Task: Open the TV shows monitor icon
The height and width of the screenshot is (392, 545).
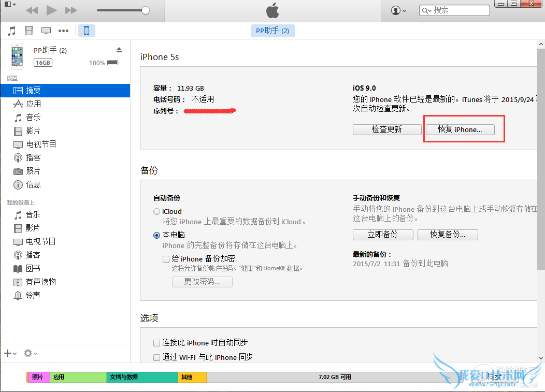Action: pyautogui.click(x=46, y=31)
